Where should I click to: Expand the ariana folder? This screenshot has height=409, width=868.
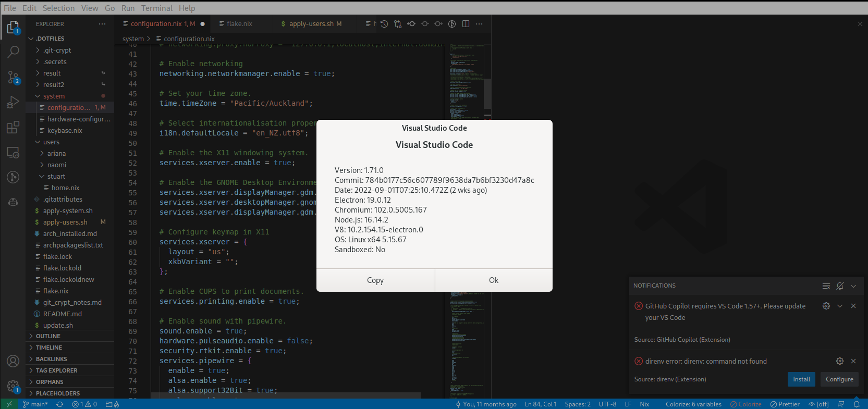click(70, 153)
